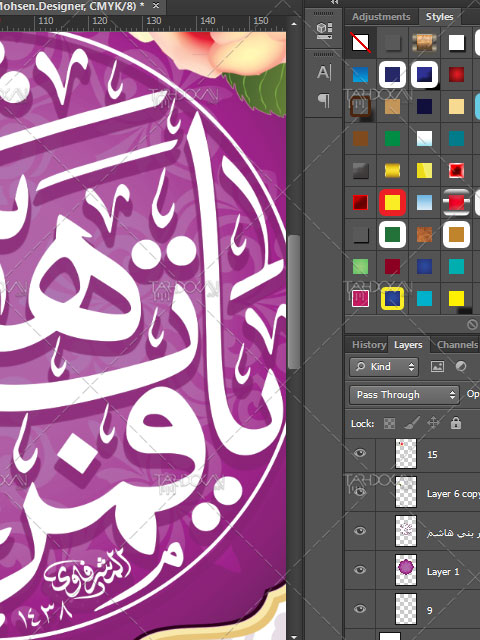The width and height of the screenshot is (480, 640).
Task: Switch to the History tab
Action: point(369,345)
